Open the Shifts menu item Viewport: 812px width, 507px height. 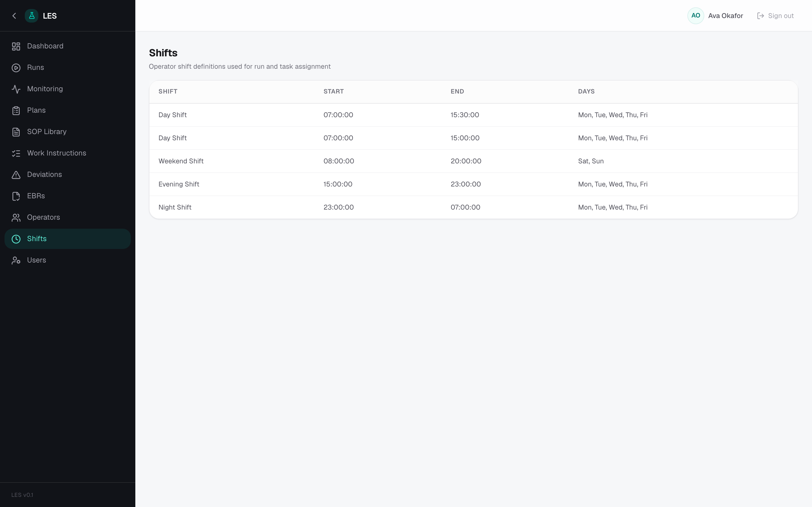click(67, 239)
